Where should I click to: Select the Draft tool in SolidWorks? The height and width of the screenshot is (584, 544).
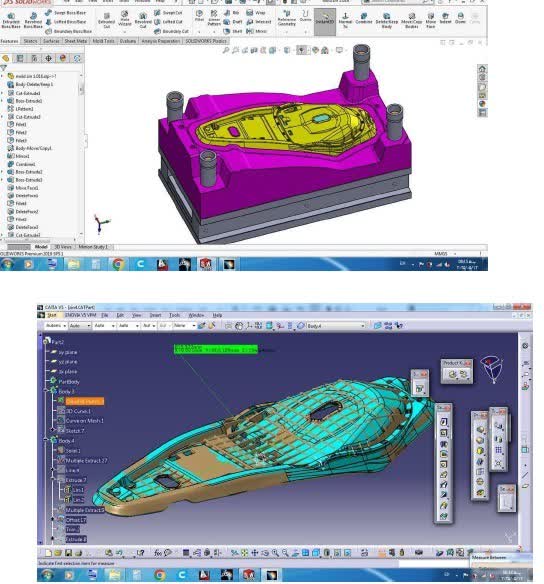click(233, 22)
